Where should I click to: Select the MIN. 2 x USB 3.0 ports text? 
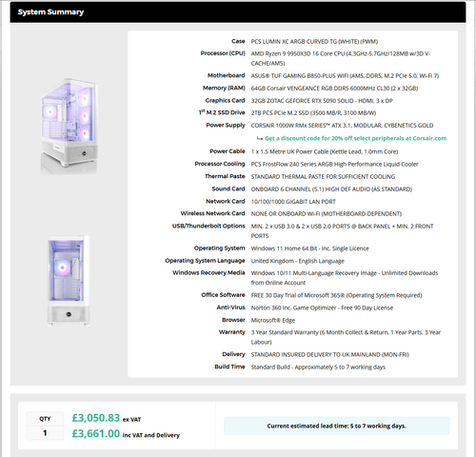[342, 231]
